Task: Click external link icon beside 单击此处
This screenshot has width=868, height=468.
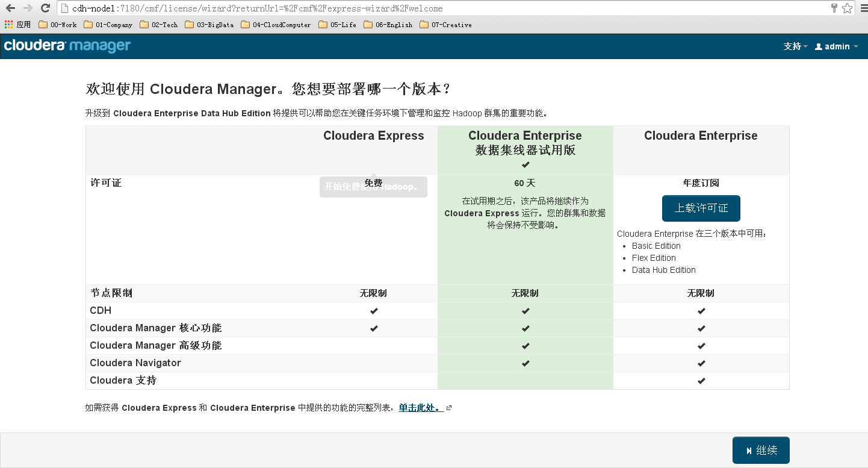Action: pos(449,408)
